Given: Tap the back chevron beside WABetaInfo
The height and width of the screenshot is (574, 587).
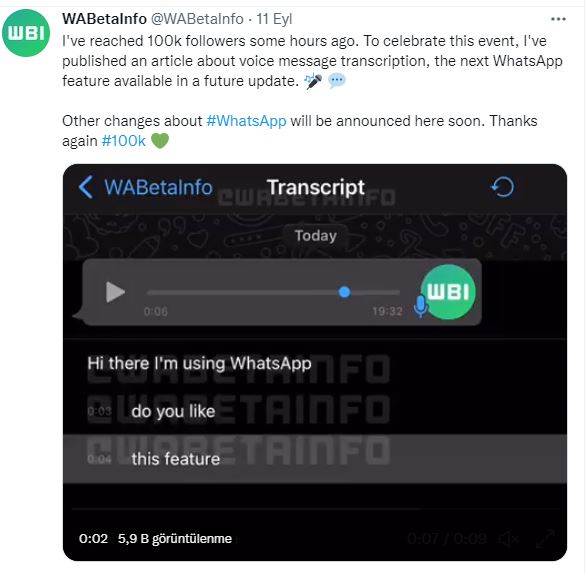Looking at the screenshot, I should coord(86,187).
